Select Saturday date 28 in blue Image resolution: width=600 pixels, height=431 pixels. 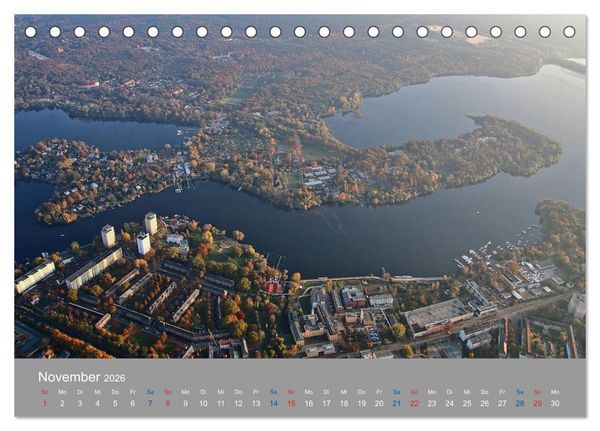520,403
